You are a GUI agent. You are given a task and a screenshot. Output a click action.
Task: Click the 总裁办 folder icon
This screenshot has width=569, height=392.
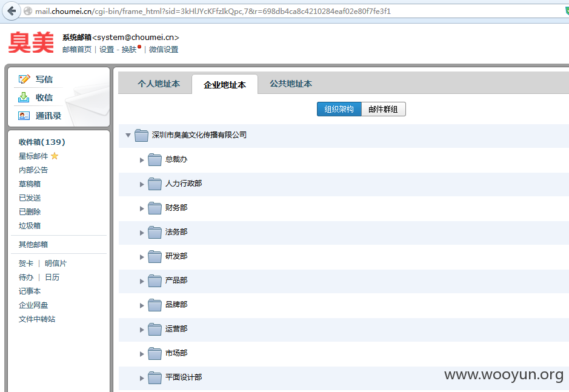coord(155,160)
